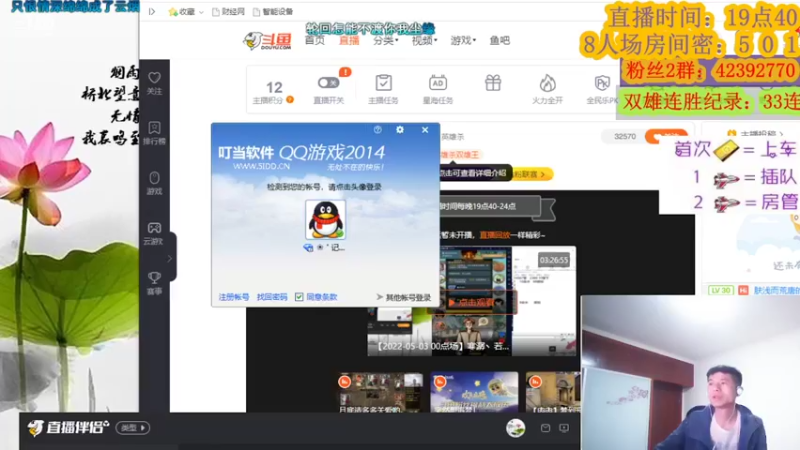
Task: Open the 视频 dropdown menu
Action: click(424, 40)
